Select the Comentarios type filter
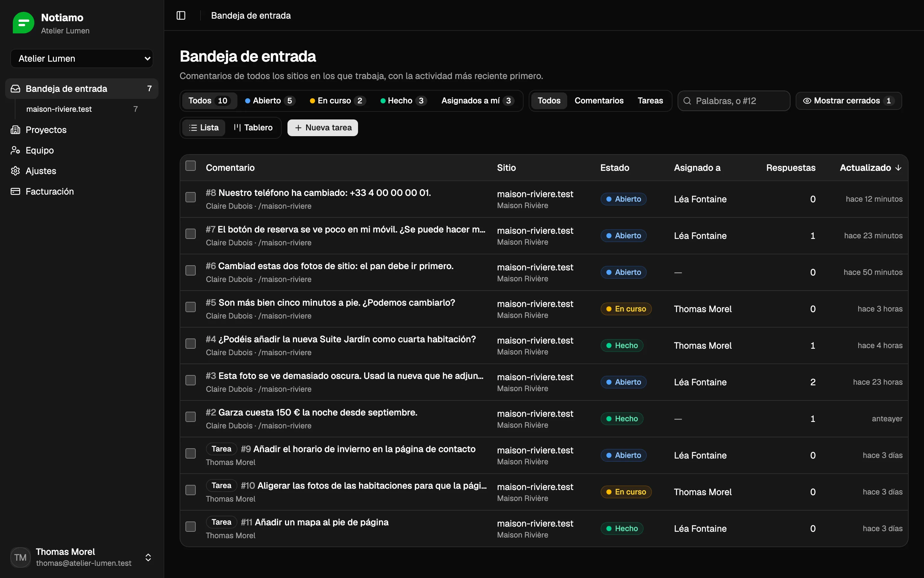924x578 pixels. (599, 101)
